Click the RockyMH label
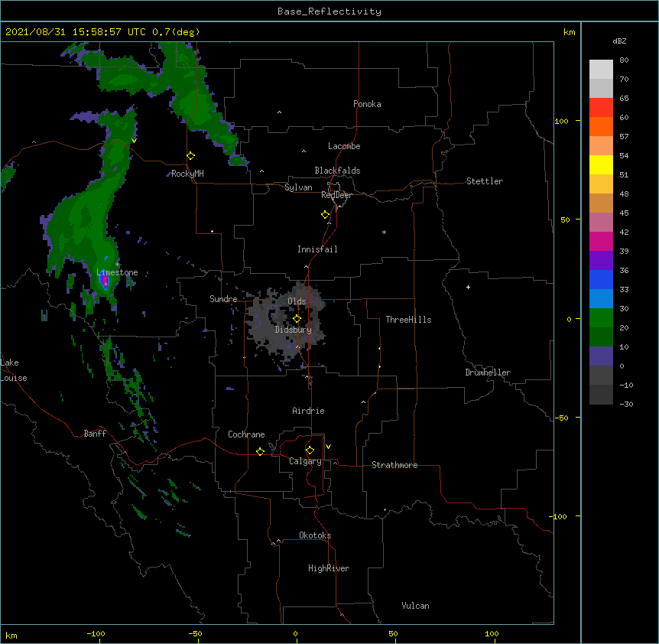Screen dimensions: 659x644 click(187, 174)
